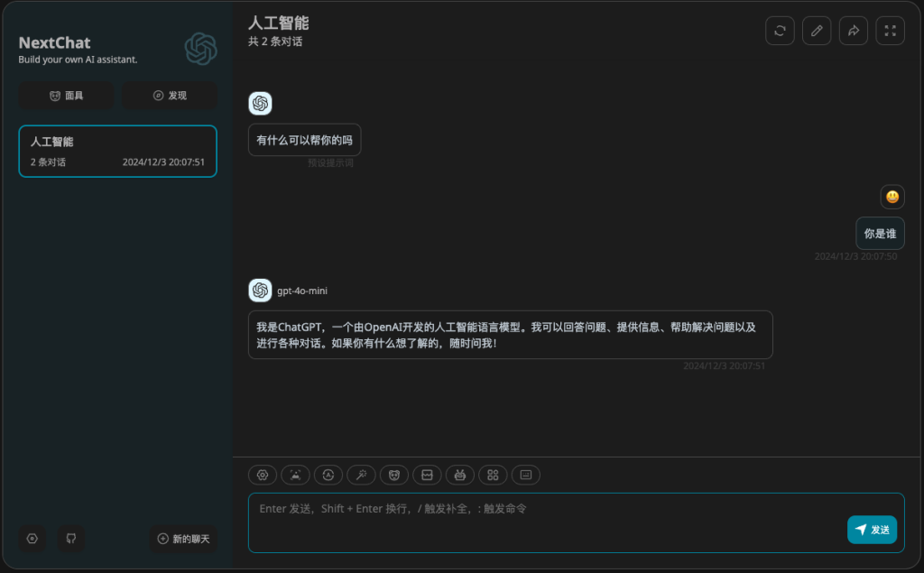924x573 pixels.
Task: Click the user smiley emoji avatar
Action: click(x=892, y=197)
